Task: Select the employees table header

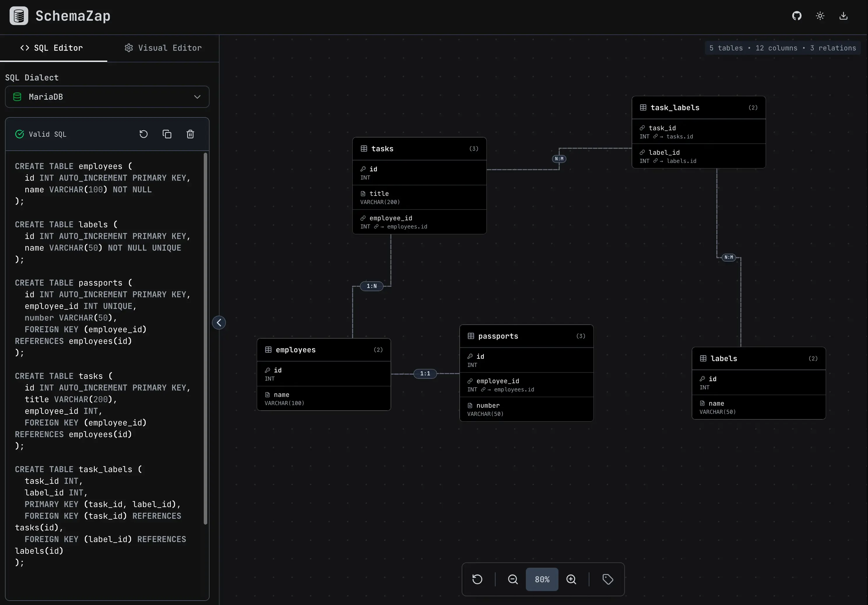Action: (324, 350)
